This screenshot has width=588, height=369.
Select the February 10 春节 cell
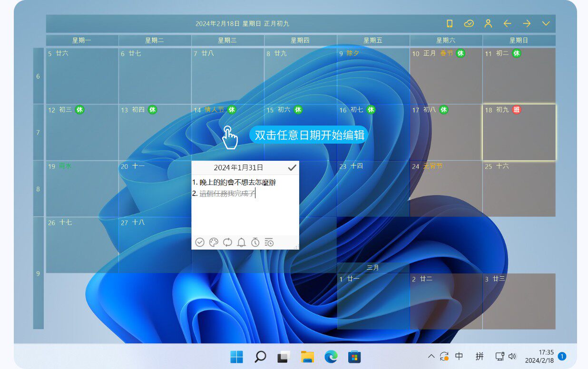446,76
